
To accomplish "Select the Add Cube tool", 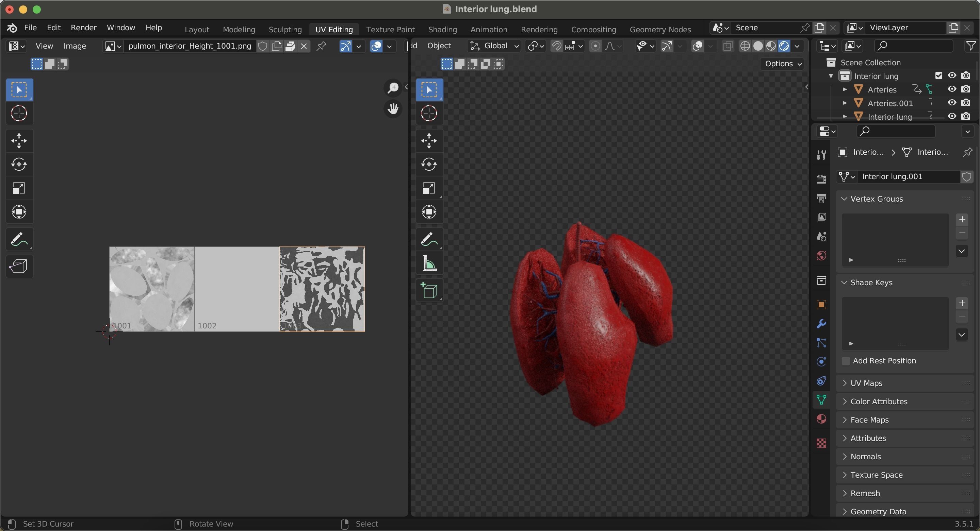I will 429,291.
